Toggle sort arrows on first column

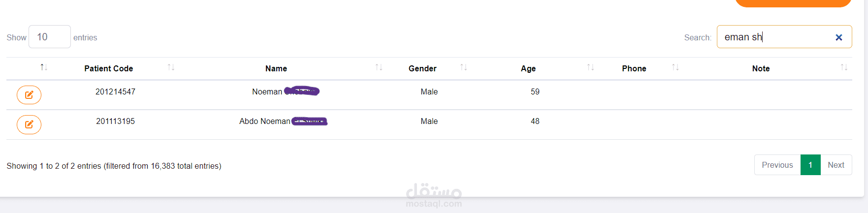44,67
